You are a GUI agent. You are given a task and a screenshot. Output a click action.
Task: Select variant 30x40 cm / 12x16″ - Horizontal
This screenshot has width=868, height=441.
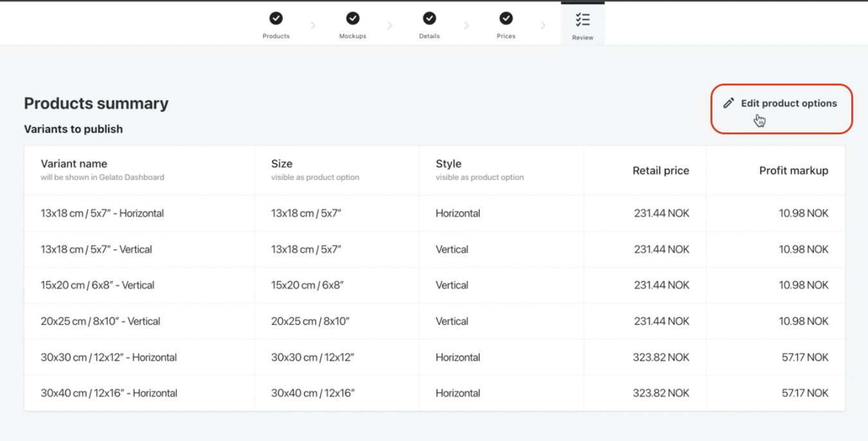109,393
